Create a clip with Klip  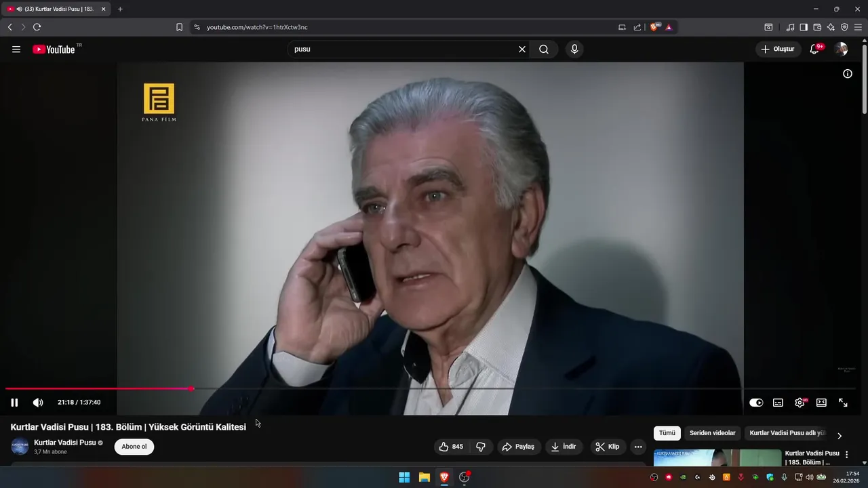point(607,447)
